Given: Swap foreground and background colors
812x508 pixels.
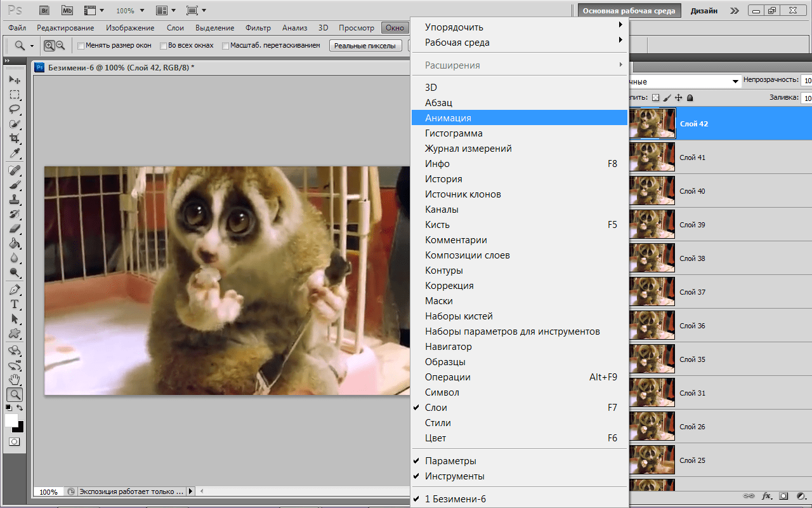Looking at the screenshot, I should click(x=20, y=408).
